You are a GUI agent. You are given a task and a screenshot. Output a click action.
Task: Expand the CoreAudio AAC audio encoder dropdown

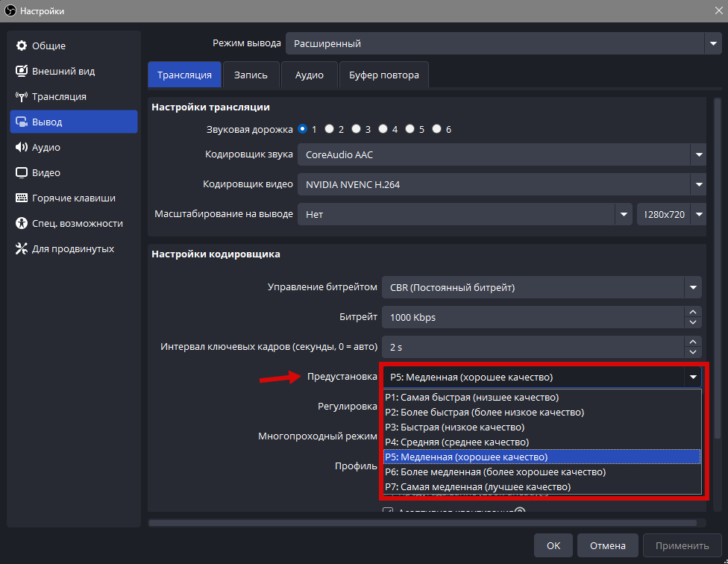point(502,154)
